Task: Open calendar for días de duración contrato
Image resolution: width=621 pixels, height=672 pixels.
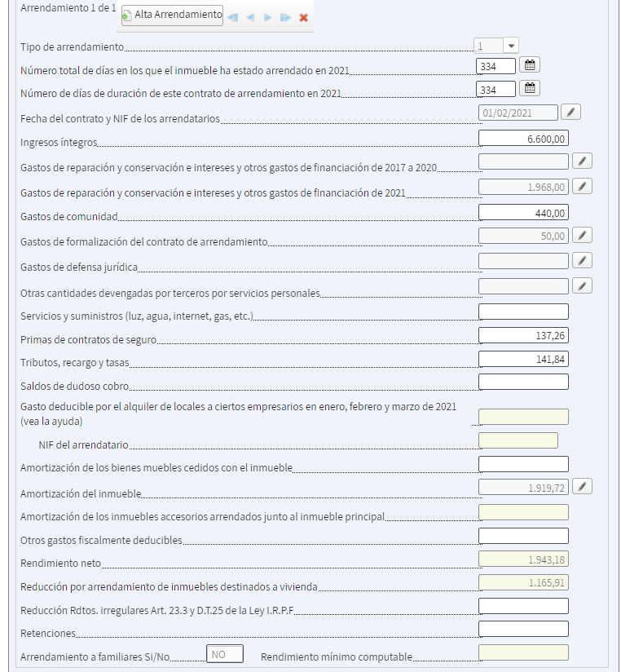Action: tap(529, 88)
